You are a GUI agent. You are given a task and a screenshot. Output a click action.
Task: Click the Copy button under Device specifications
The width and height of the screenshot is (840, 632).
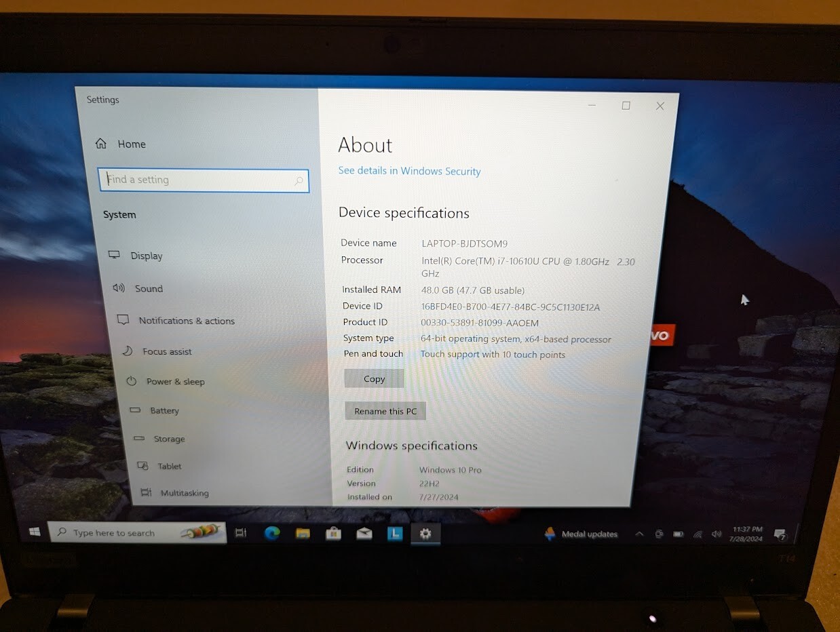pyautogui.click(x=374, y=378)
